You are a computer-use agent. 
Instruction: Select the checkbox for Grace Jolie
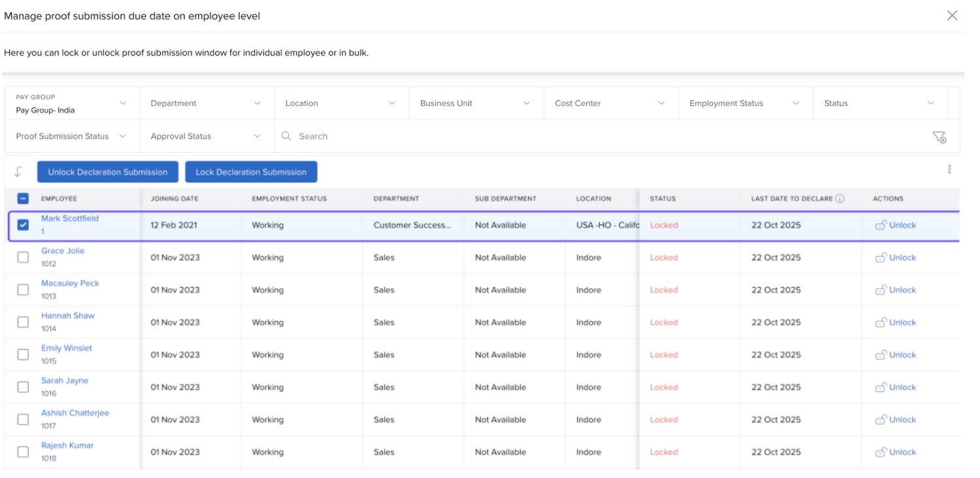click(x=23, y=258)
